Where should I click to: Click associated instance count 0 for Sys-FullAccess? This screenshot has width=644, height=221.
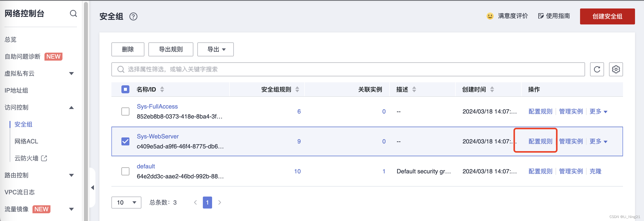pyautogui.click(x=384, y=111)
